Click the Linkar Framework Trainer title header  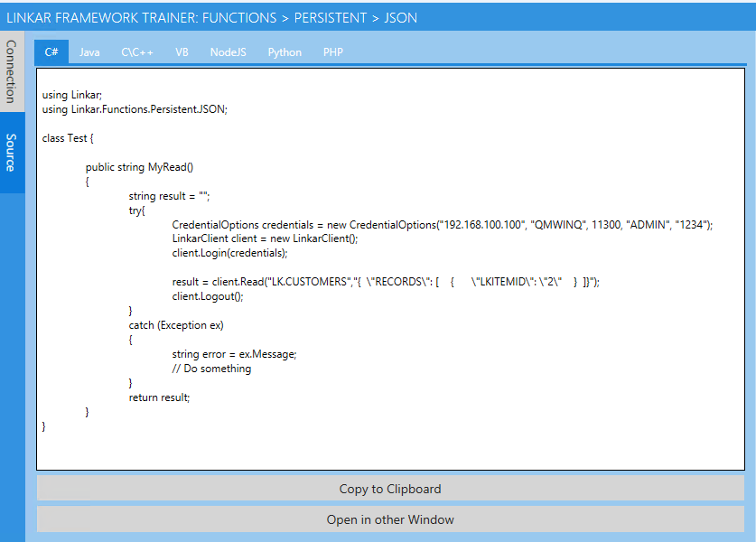coord(211,18)
